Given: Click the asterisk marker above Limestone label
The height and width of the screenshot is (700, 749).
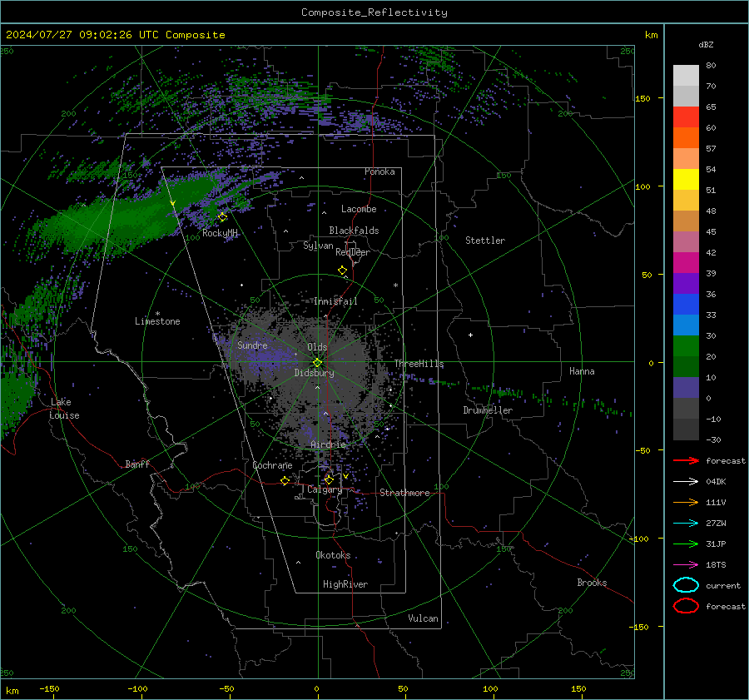Looking at the screenshot, I should coord(157,314).
